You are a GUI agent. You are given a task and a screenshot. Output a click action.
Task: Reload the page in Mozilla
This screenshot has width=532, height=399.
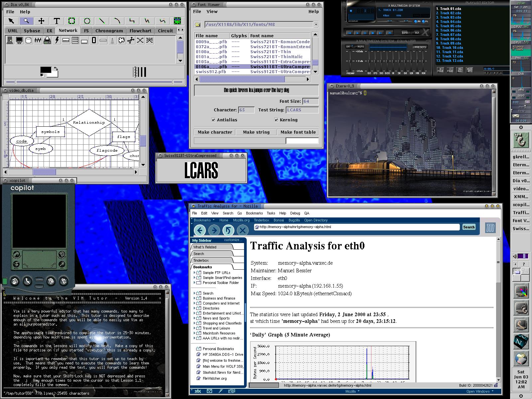[x=228, y=230]
